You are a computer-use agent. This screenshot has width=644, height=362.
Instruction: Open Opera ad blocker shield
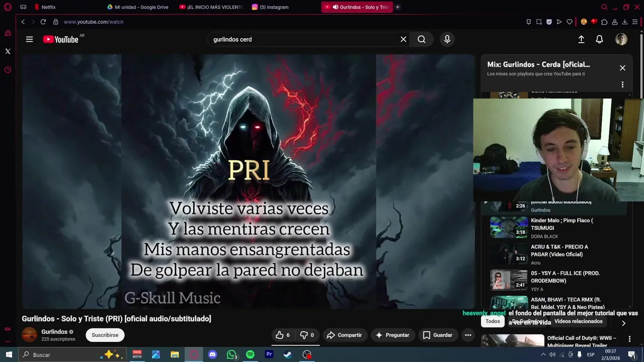[549, 22]
